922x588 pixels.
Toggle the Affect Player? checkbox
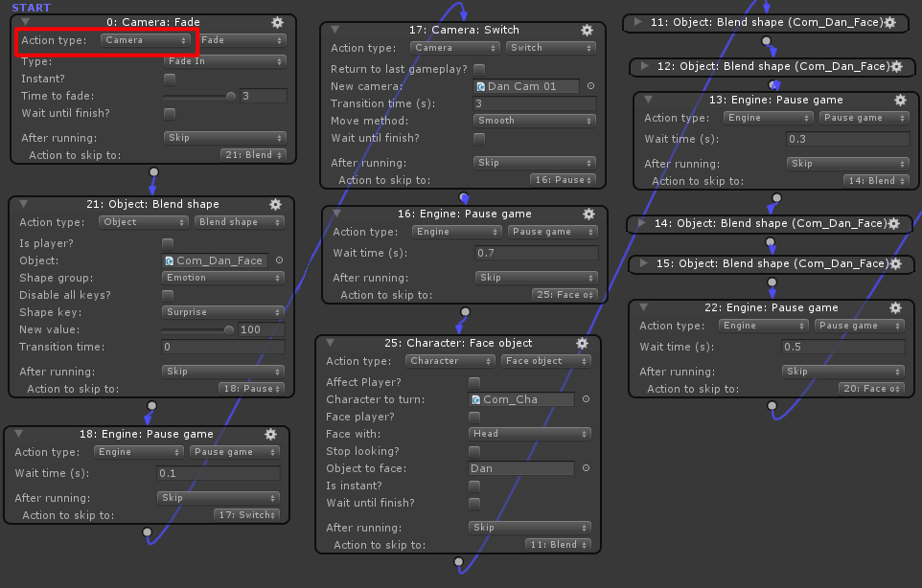(x=474, y=382)
